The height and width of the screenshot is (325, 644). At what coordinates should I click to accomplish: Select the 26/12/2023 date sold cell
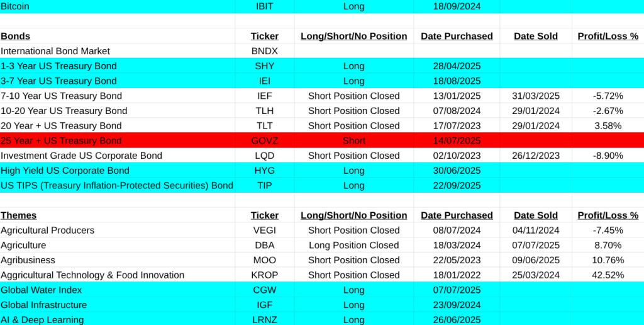pyautogui.click(x=535, y=156)
